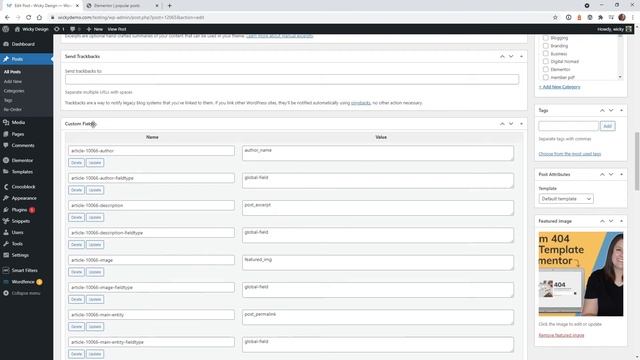Screen dimensions: 640x360
Task: Check the Digital Nomad category checkbox
Action: (x=545, y=61)
